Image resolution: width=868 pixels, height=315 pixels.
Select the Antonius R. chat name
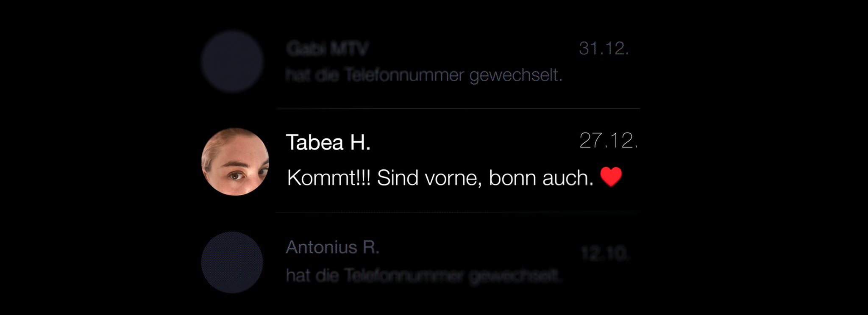(333, 247)
